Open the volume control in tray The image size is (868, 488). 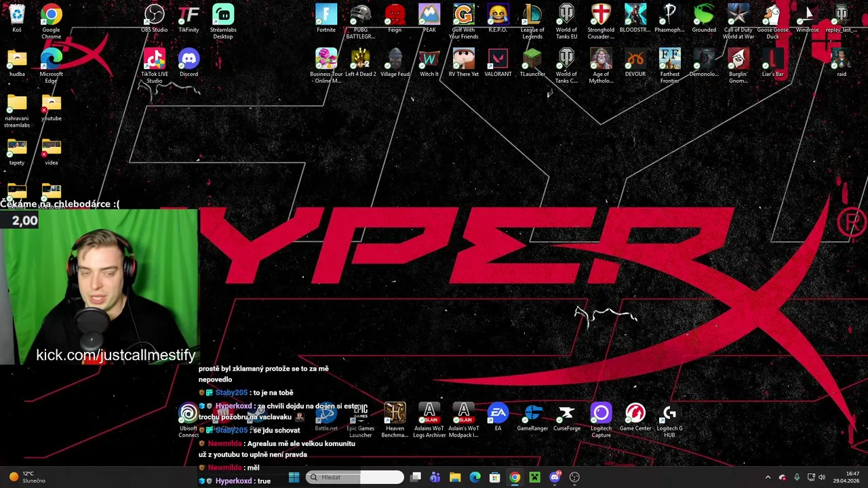click(x=822, y=477)
